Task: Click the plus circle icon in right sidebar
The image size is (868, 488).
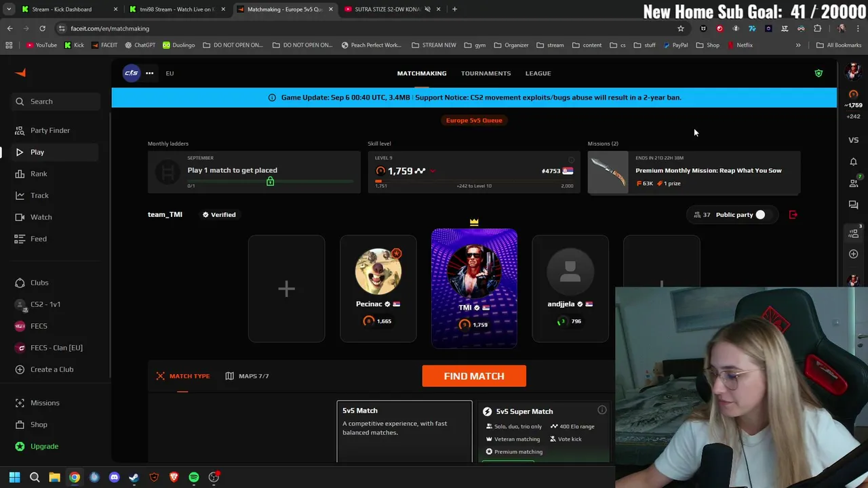Action: coord(854,253)
